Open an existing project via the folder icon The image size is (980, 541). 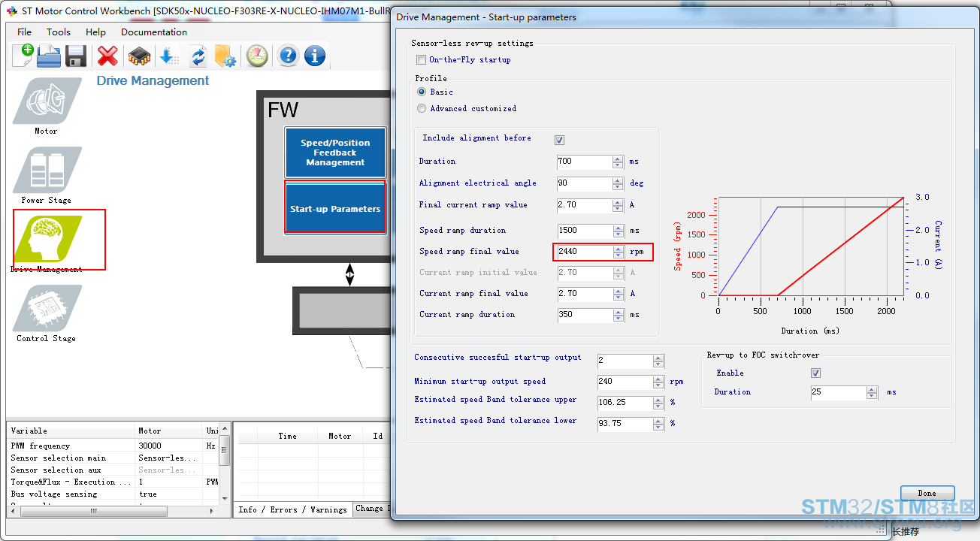[49, 56]
